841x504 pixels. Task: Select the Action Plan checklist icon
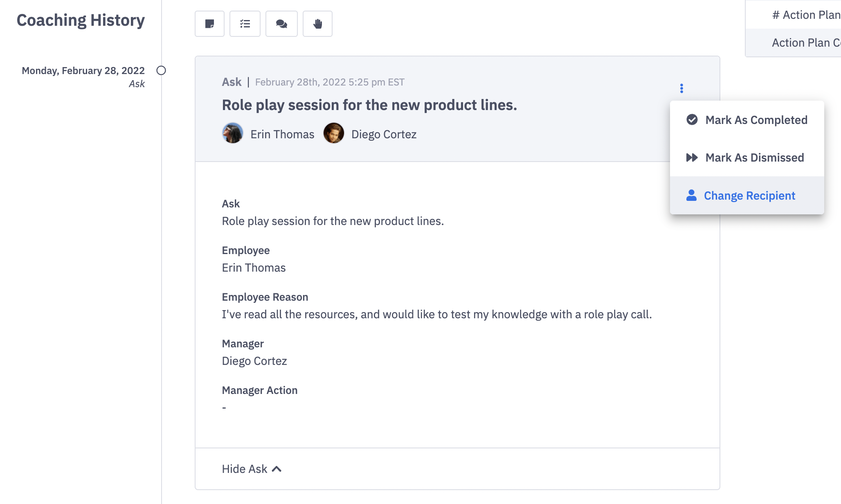click(245, 24)
